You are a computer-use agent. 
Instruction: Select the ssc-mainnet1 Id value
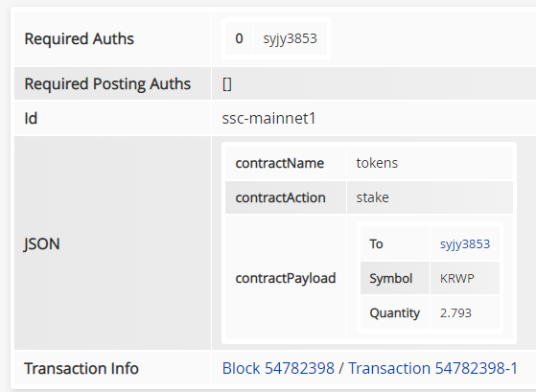[x=268, y=118]
